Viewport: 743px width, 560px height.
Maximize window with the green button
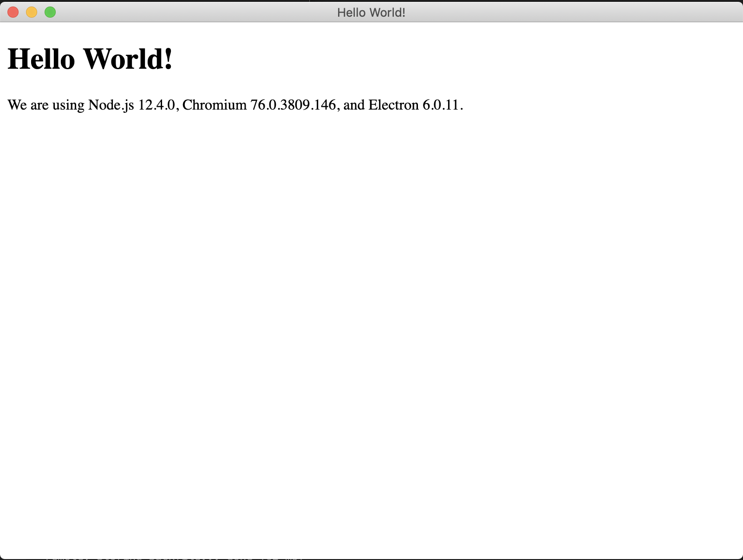pos(50,12)
